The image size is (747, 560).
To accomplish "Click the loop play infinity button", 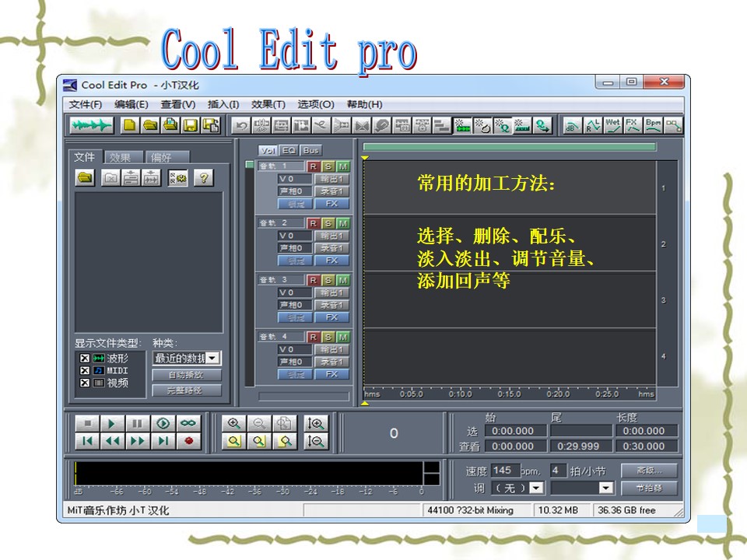I will click(188, 423).
